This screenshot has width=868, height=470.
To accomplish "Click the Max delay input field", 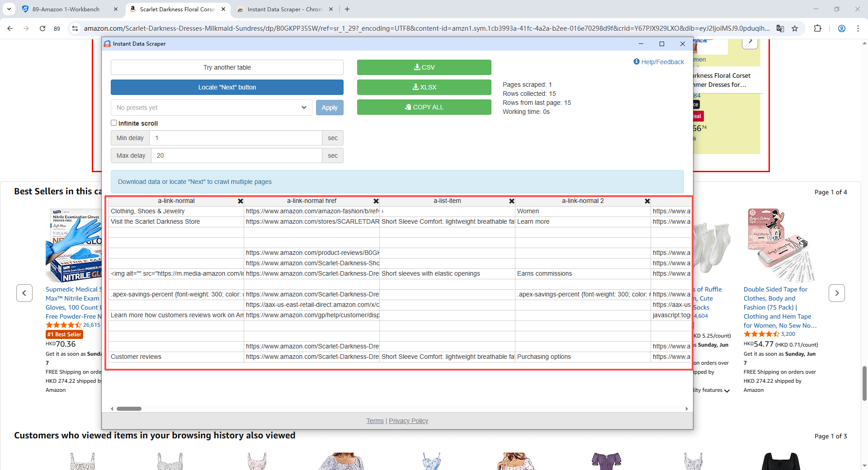I will point(236,155).
